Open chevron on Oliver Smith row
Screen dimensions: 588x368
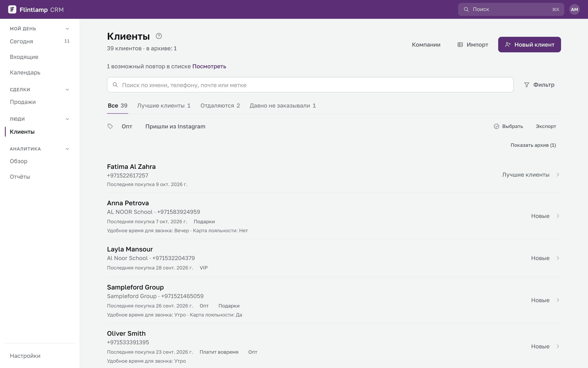tap(558, 346)
